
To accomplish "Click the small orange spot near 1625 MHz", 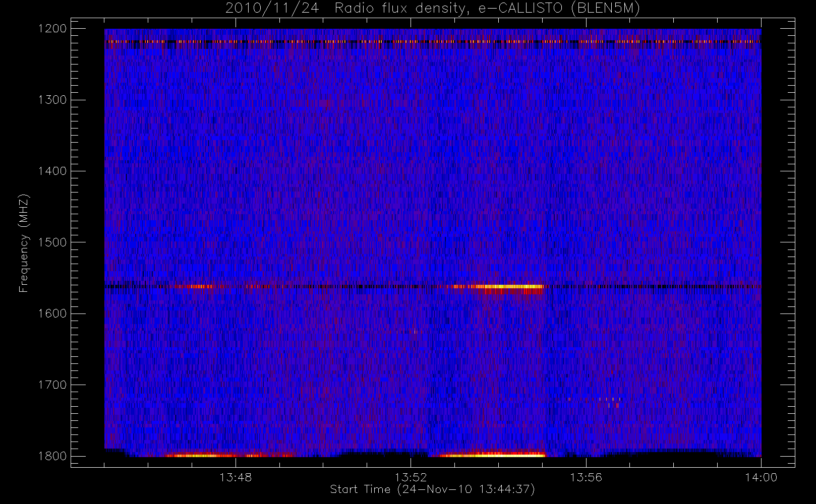I will (x=415, y=331).
